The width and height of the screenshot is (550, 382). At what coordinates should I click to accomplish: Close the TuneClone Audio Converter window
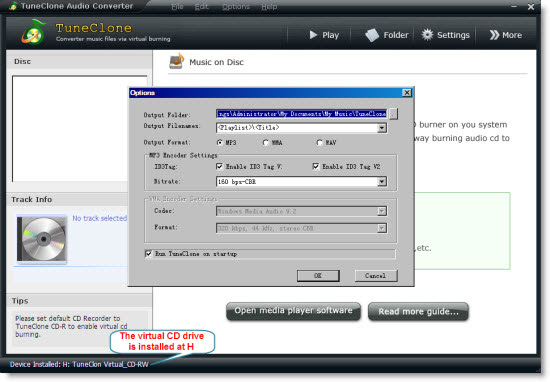[531, 7]
